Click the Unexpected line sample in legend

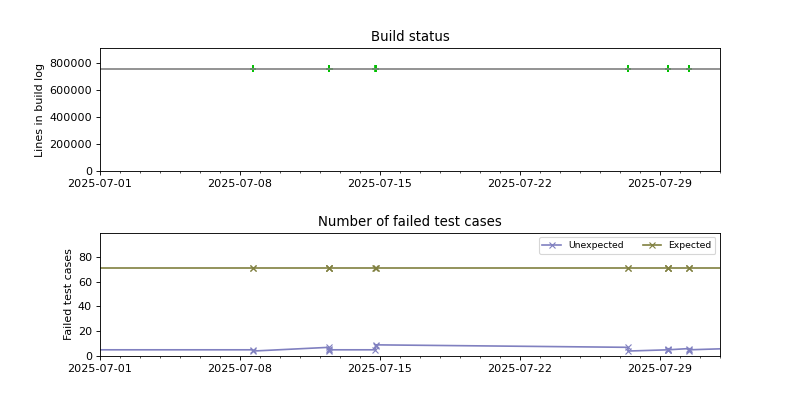click(x=552, y=245)
